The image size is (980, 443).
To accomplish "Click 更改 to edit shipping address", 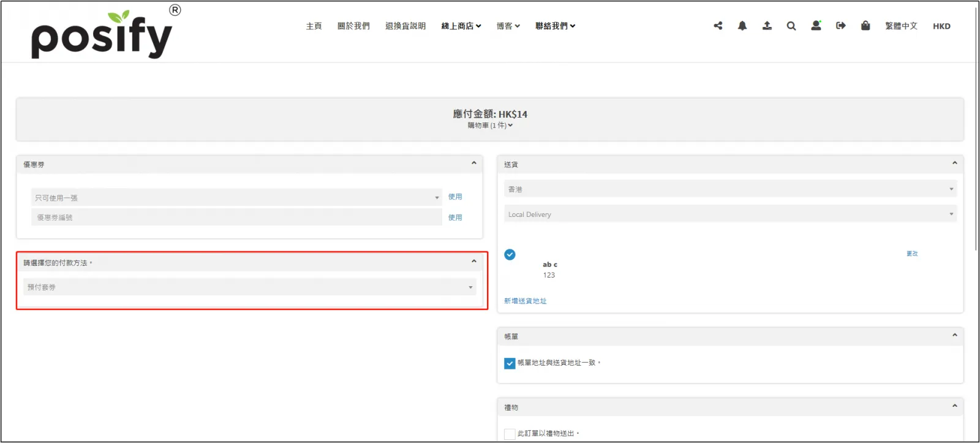I will (912, 254).
